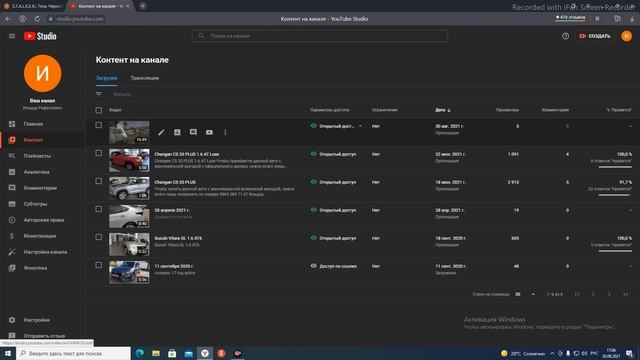Check the box for Suzuki Vitara GL video
The width and height of the screenshot is (640, 360).
click(x=99, y=237)
